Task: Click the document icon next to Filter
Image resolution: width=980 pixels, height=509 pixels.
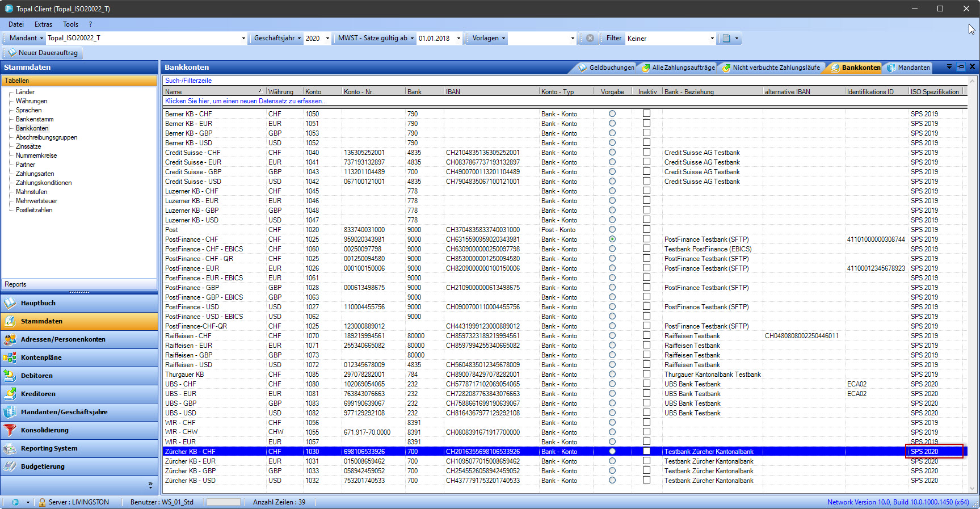Action: click(726, 38)
